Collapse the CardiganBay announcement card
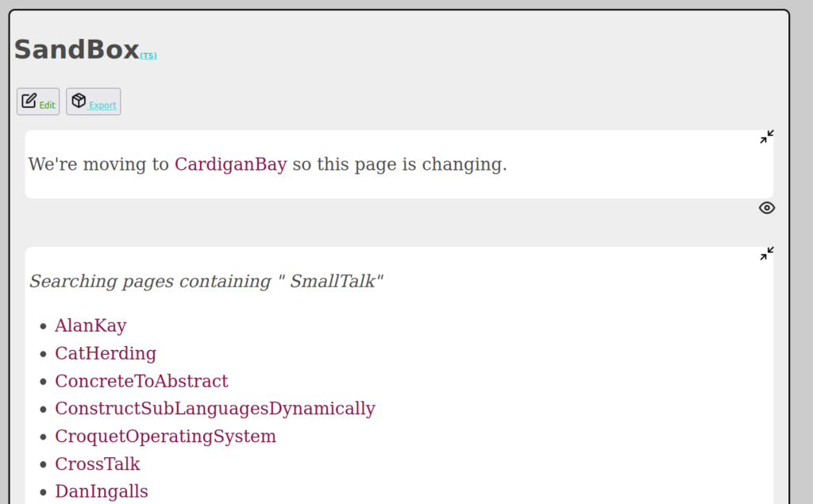The image size is (813, 504). click(x=767, y=137)
